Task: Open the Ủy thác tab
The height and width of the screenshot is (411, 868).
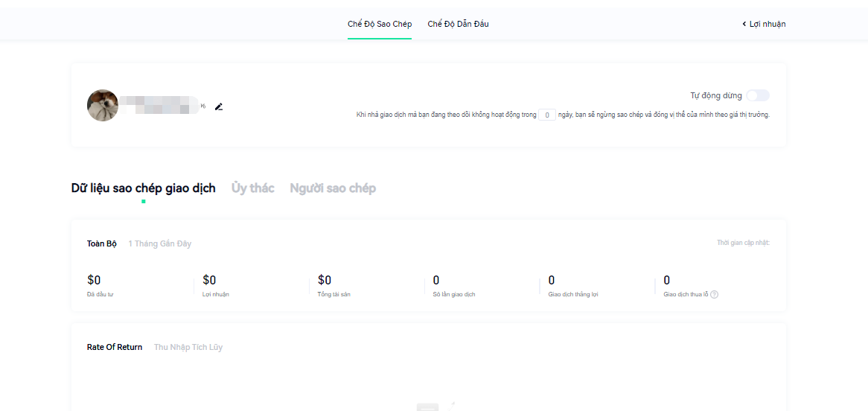Action: (252, 188)
